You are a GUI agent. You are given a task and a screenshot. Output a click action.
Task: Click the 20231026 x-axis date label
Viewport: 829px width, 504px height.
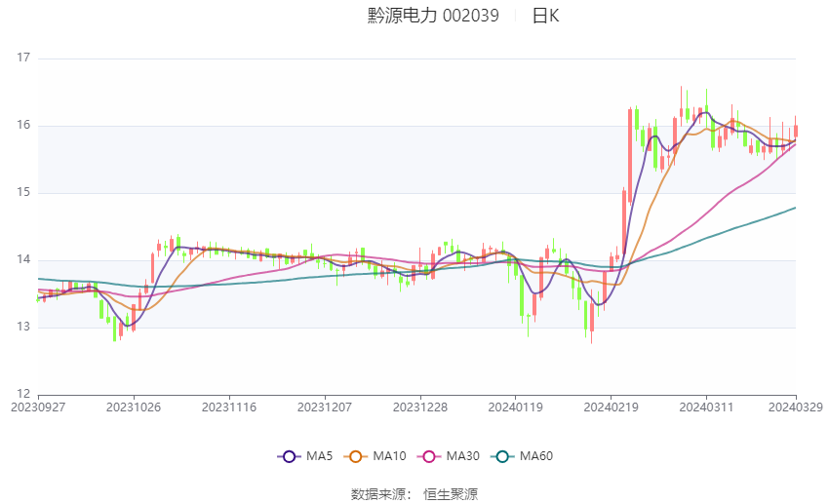134,407
